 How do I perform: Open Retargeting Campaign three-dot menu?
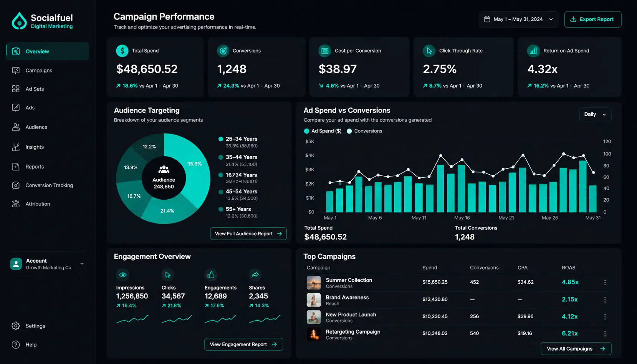605,334
